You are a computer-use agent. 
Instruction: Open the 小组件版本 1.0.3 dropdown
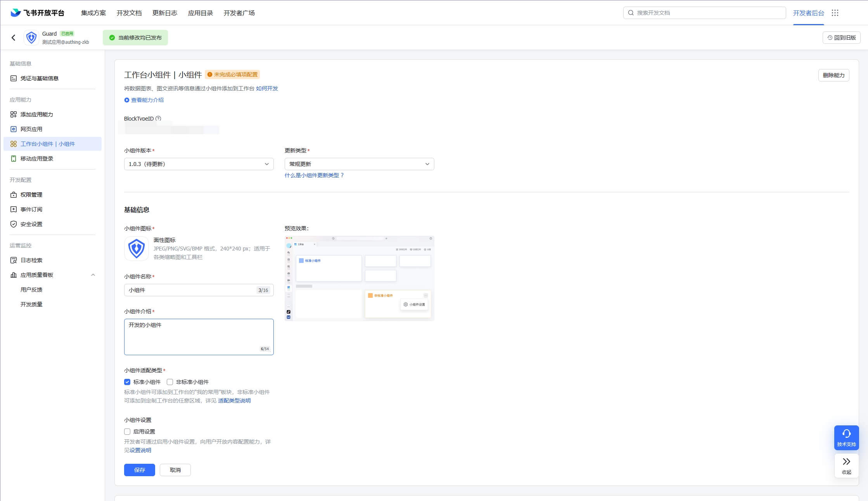[199, 164]
